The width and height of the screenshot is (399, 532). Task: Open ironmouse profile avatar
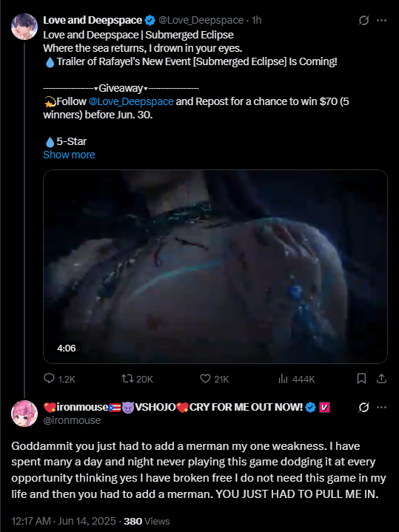(24, 414)
